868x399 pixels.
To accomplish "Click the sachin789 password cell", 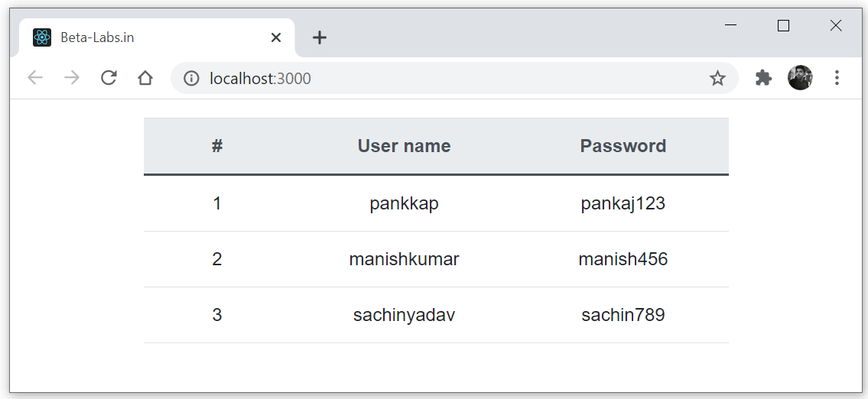I will tap(623, 315).
